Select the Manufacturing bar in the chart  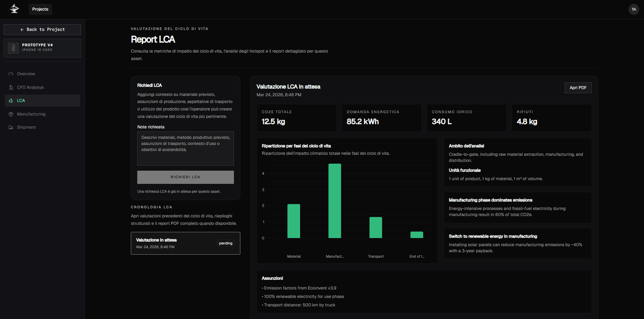coord(335,201)
